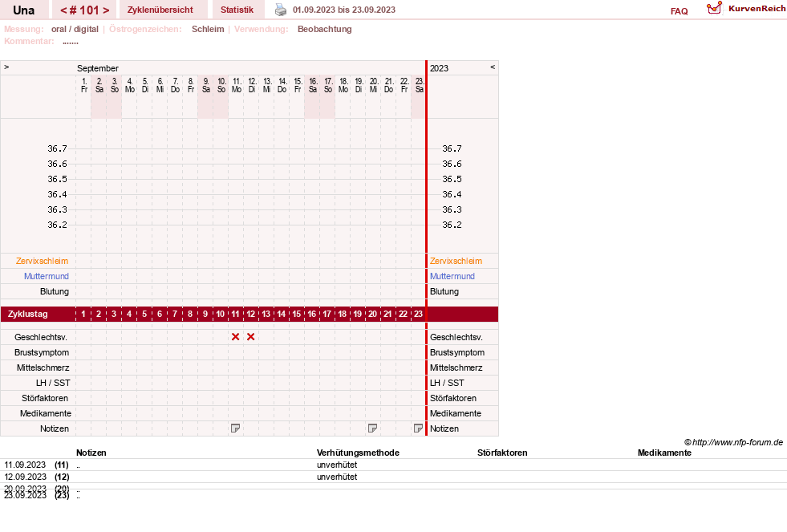Open the FAQ link
The height and width of the screenshot is (532, 787).
point(679,11)
